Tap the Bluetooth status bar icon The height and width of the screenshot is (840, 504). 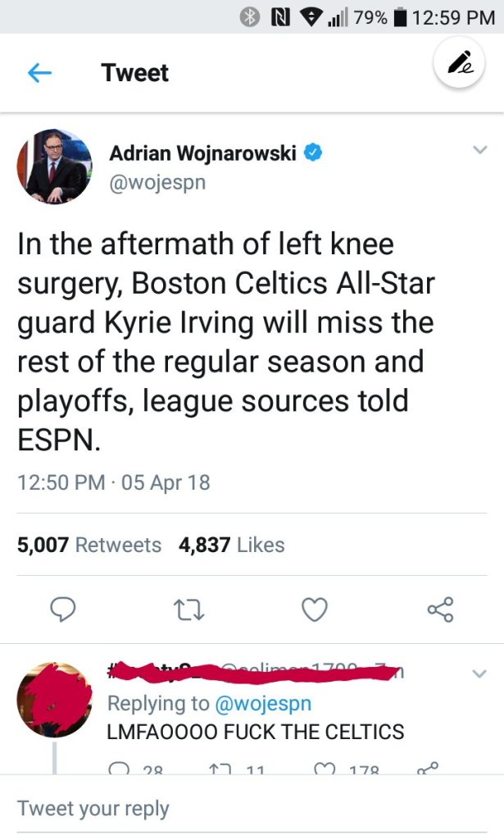click(250, 17)
